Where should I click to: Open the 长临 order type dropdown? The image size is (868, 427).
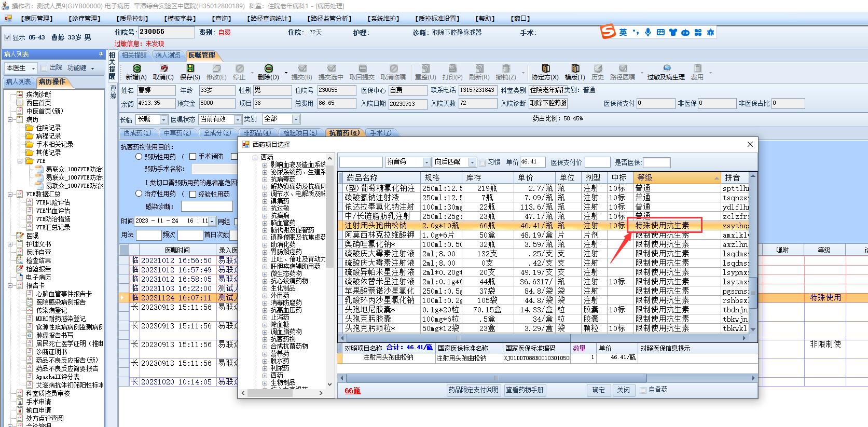tap(164, 119)
